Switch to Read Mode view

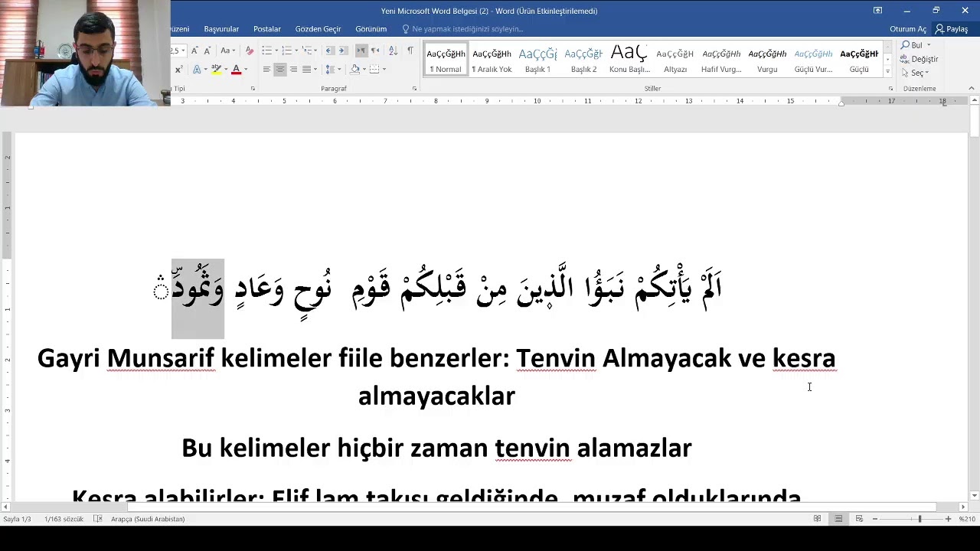817,519
